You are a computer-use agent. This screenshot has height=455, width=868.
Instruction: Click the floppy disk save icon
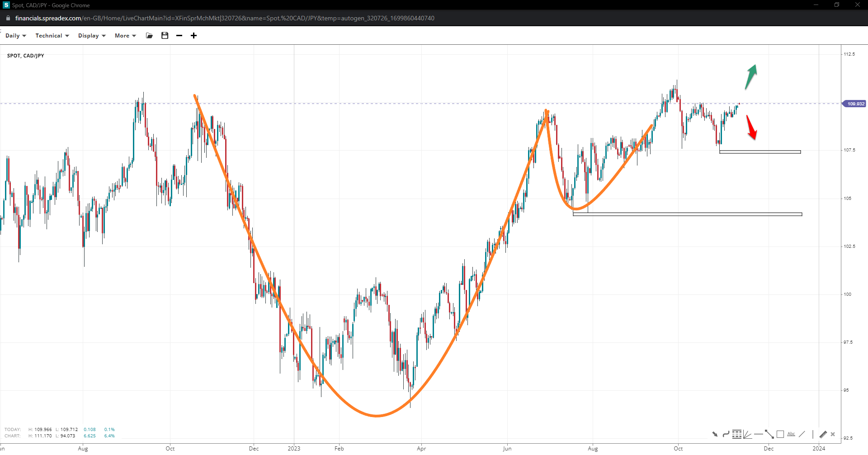click(x=165, y=36)
